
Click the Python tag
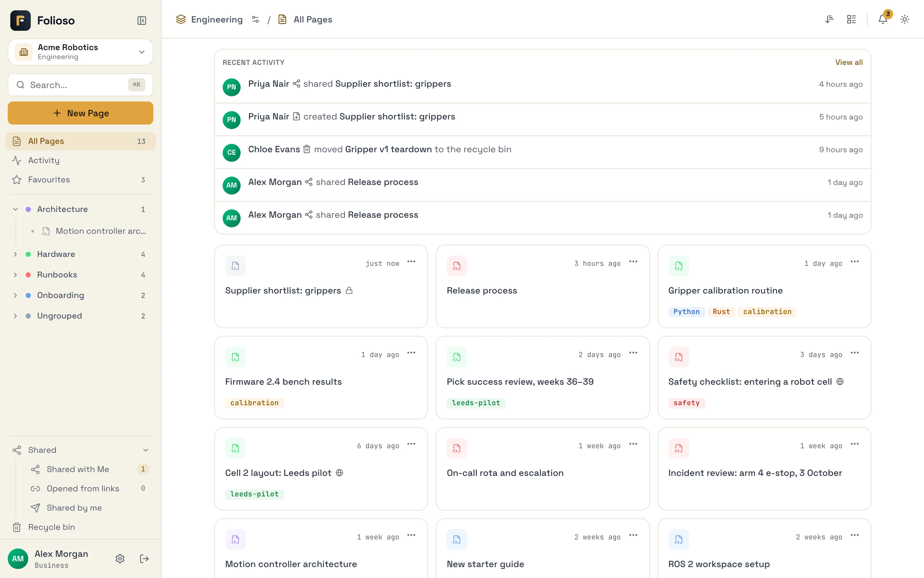686,312
